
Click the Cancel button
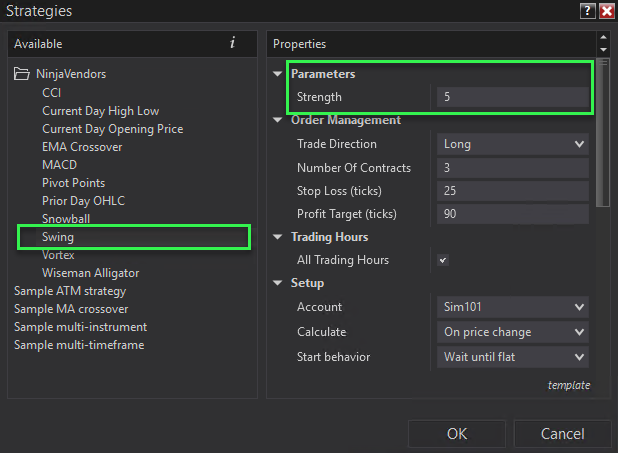(562, 434)
